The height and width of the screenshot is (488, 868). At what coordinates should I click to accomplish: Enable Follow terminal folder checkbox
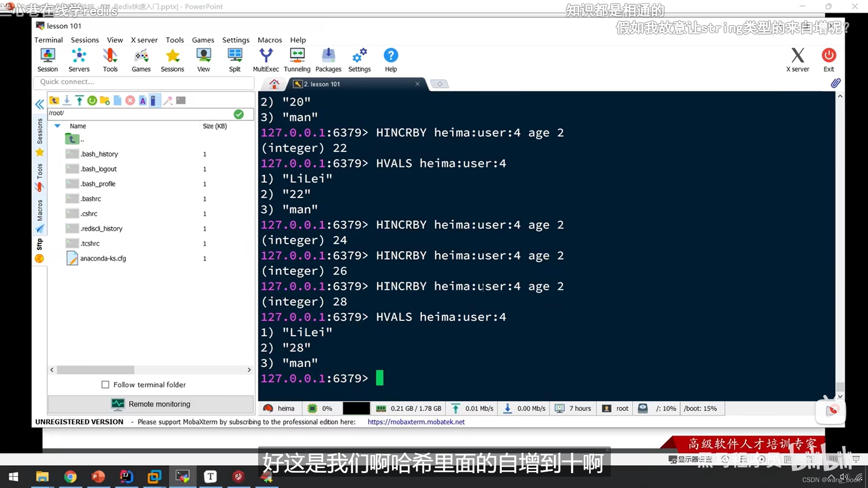[x=105, y=385]
